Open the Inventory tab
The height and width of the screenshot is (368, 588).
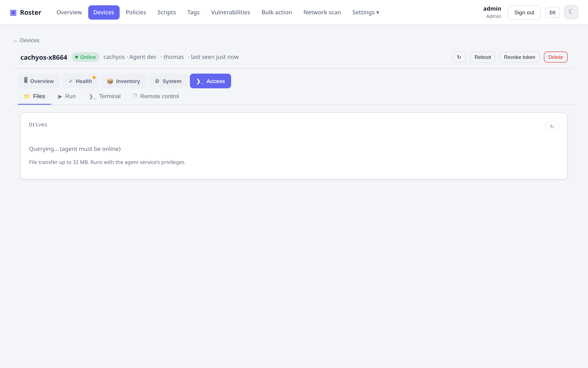point(124,81)
